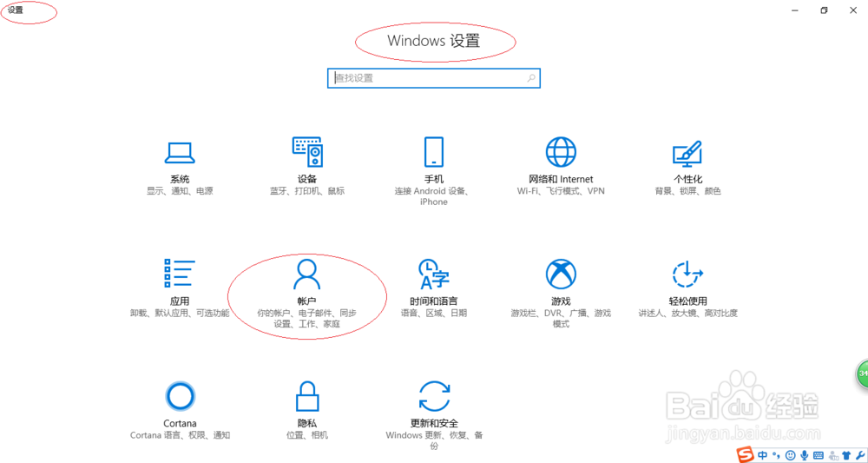Screen dimensions: 868x463
Task: Open the emoji smiley panel in IME bar
Action: pos(791,455)
